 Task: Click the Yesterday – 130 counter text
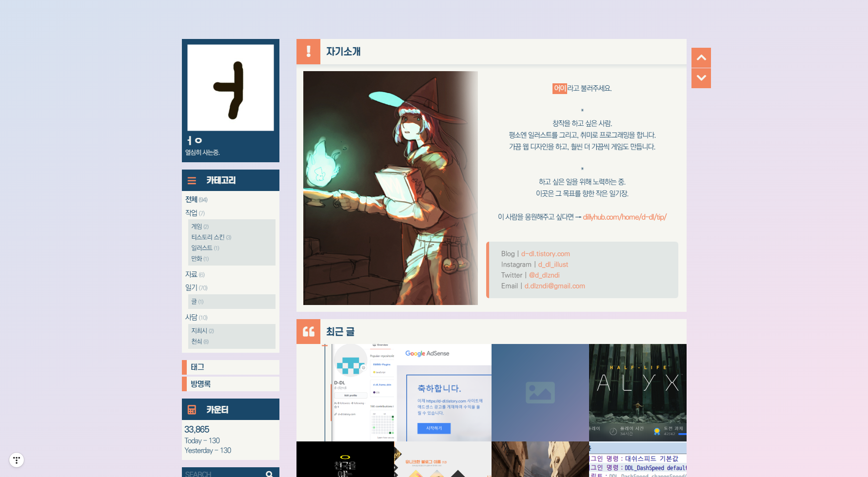pyautogui.click(x=208, y=451)
